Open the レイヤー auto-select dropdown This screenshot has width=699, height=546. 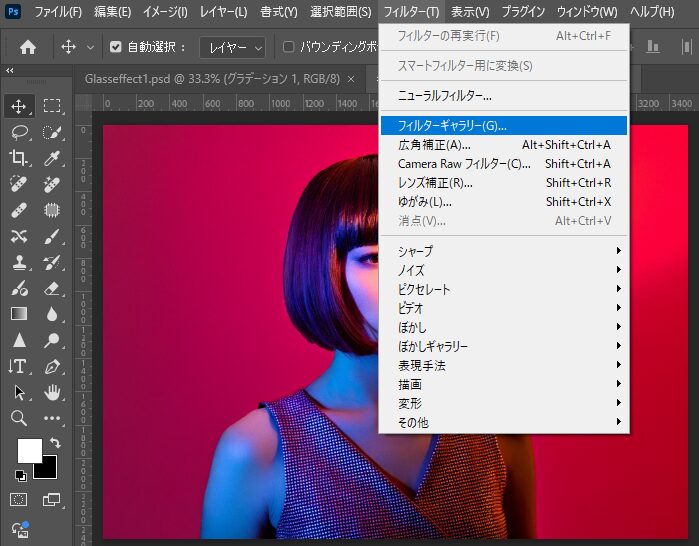(233, 47)
